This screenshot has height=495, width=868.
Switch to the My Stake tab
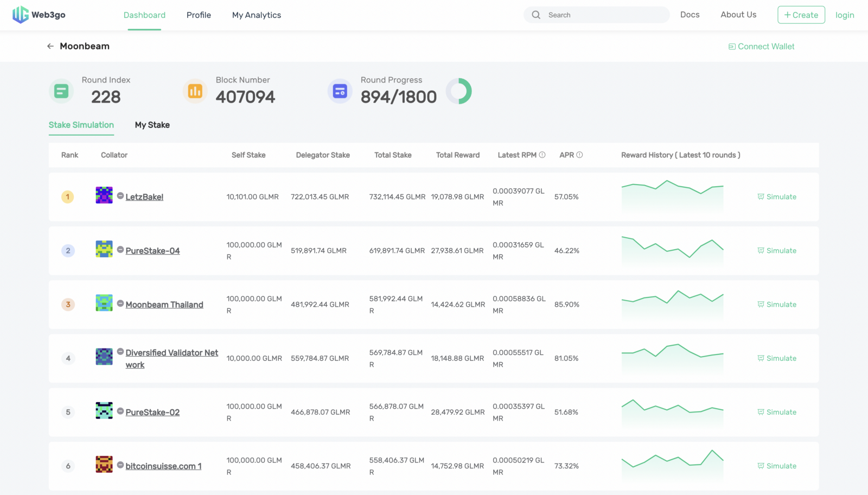point(152,125)
